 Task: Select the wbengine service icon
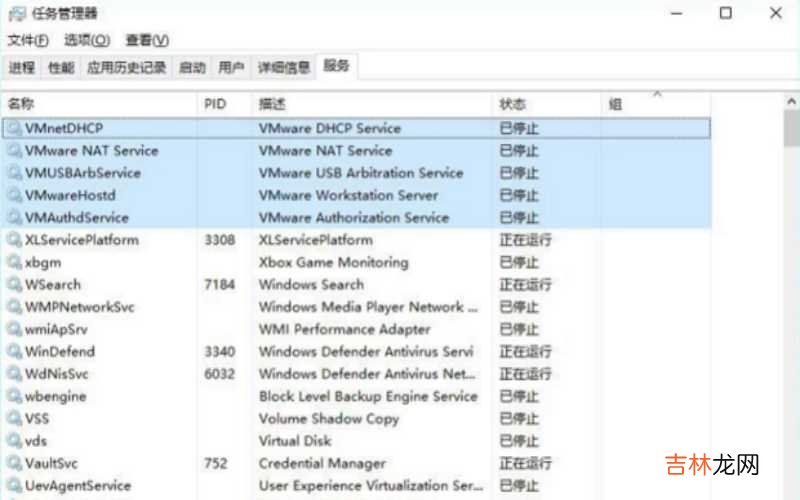point(14,396)
